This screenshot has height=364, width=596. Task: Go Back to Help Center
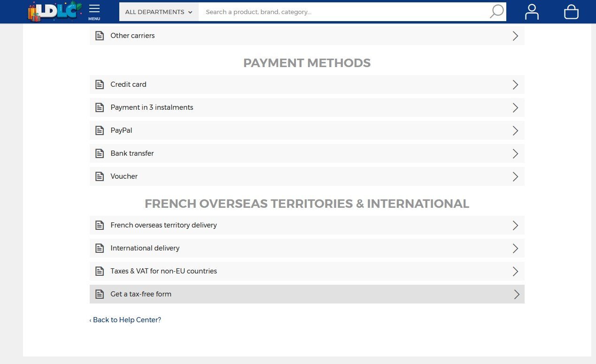tap(125, 320)
